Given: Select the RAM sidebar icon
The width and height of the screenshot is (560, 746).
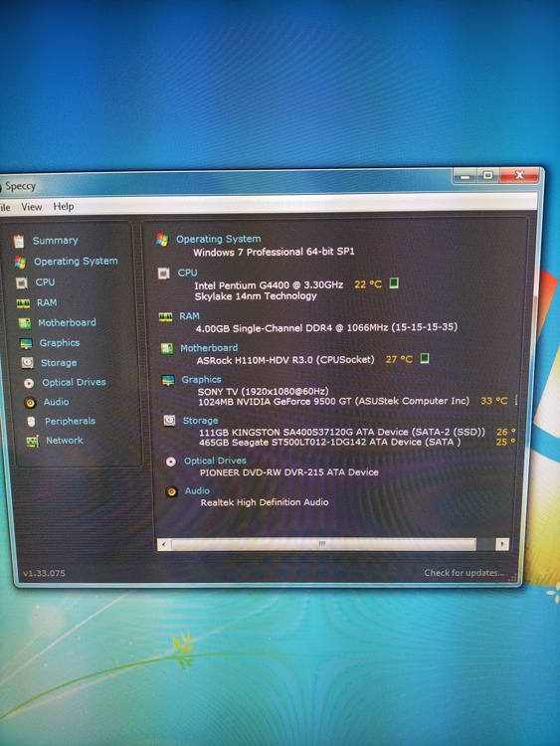Looking at the screenshot, I should pos(23,303).
